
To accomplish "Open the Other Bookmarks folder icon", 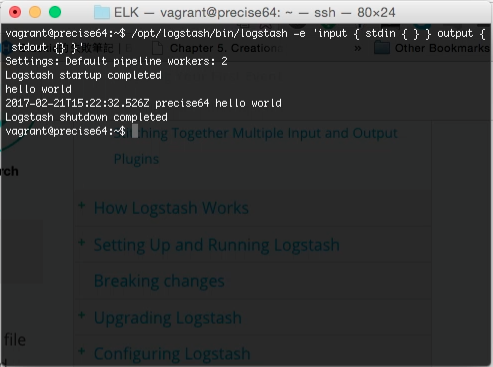I will pyautogui.click(x=382, y=48).
